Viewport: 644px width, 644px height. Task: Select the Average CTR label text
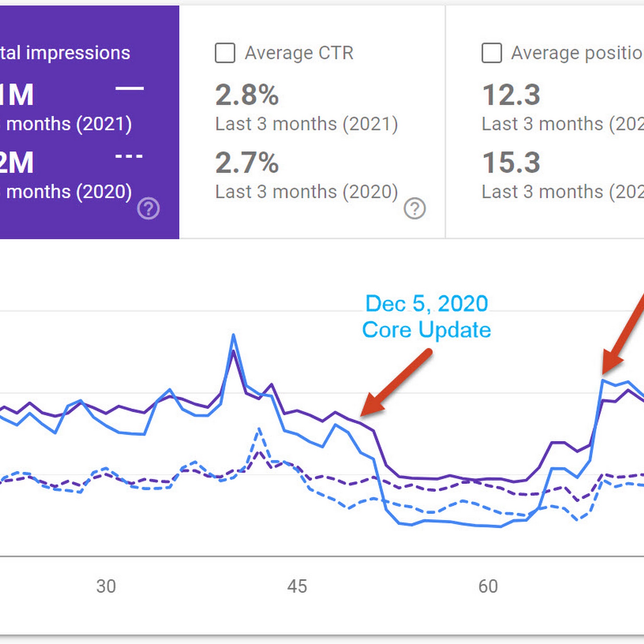tap(299, 53)
